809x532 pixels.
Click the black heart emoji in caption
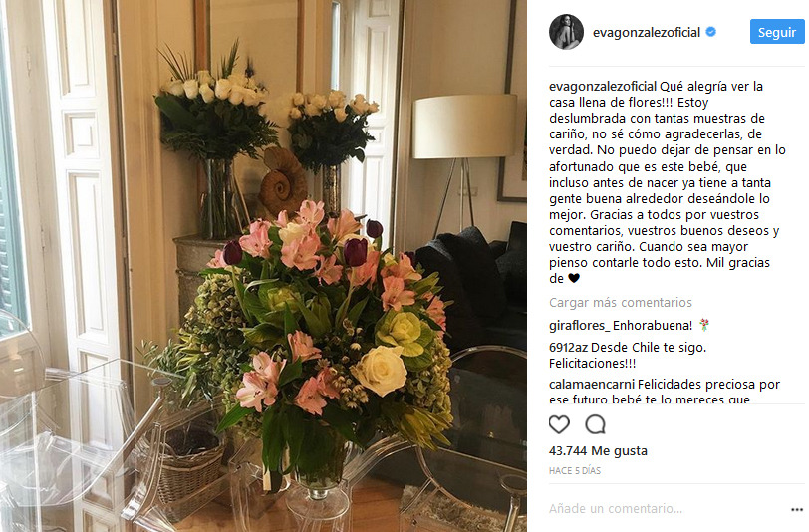point(574,278)
